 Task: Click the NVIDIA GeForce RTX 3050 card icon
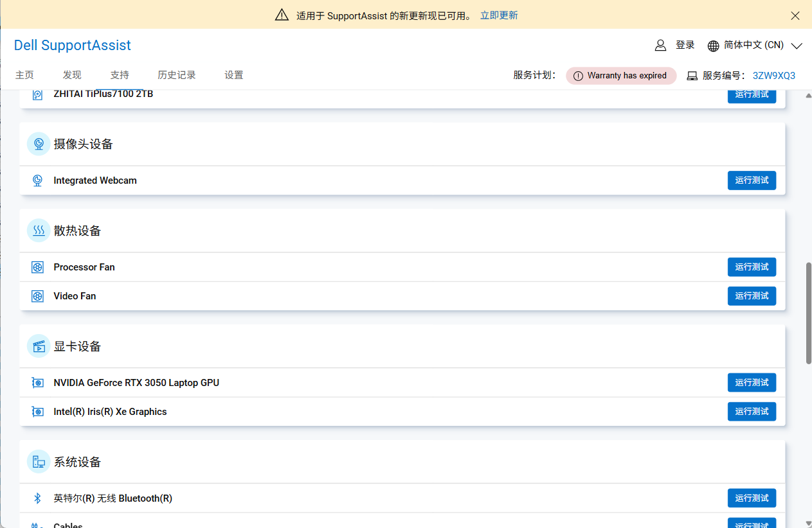click(38, 383)
